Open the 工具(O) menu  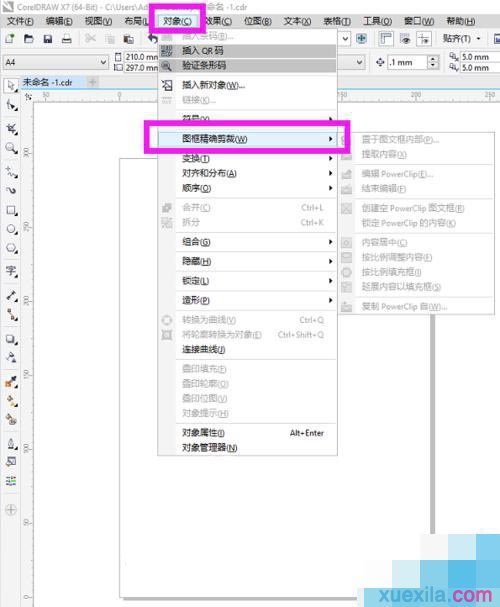tap(378, 21)
